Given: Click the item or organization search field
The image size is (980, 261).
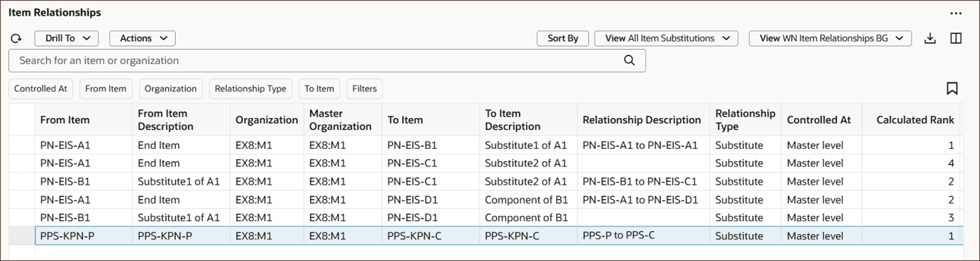Looking at the screenshot, I should [x=314, y=61].
